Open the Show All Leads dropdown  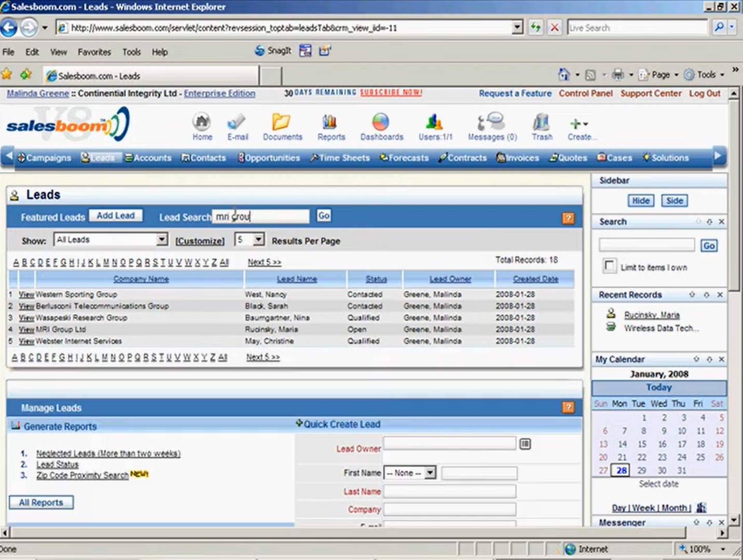[x=162, y=240]
